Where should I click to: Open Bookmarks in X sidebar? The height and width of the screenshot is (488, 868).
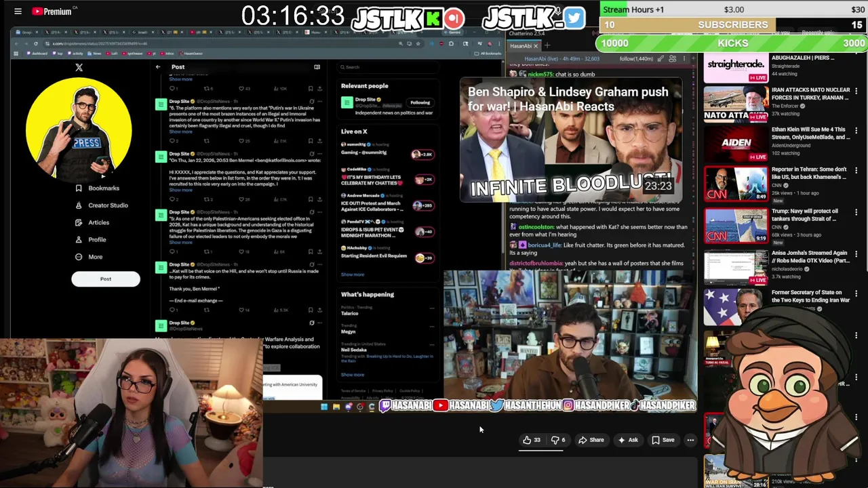coord(98,188)
